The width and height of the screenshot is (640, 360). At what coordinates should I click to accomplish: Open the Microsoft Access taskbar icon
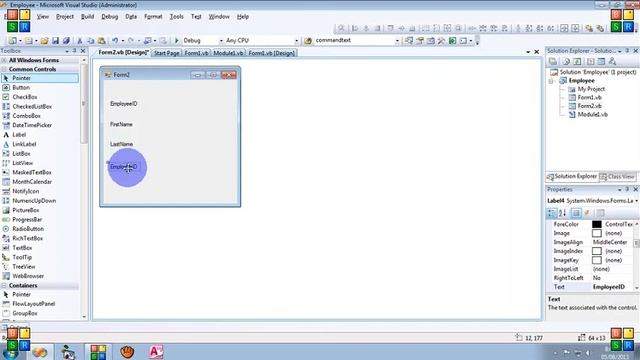pyautogui.click(x=156, y=351)
